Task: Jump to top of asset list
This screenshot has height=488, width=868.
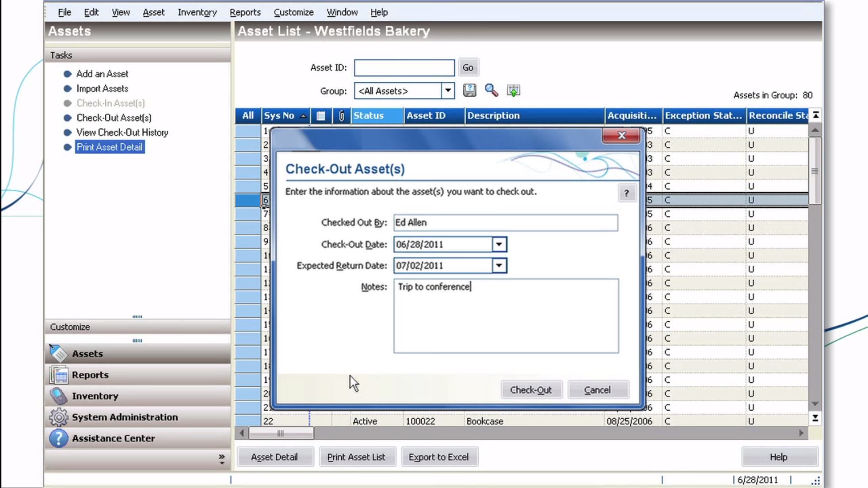Action: point(816,115)
